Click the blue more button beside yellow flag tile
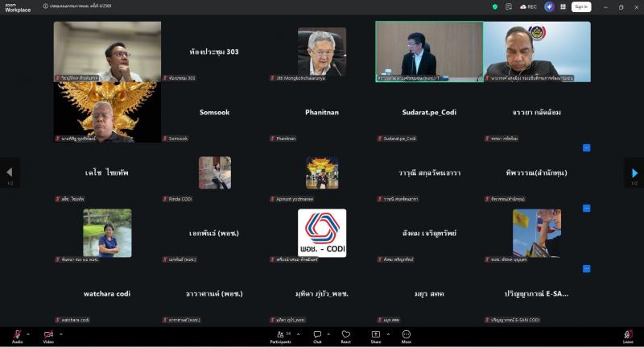This screenshot has height=348, width=644. 587,209
